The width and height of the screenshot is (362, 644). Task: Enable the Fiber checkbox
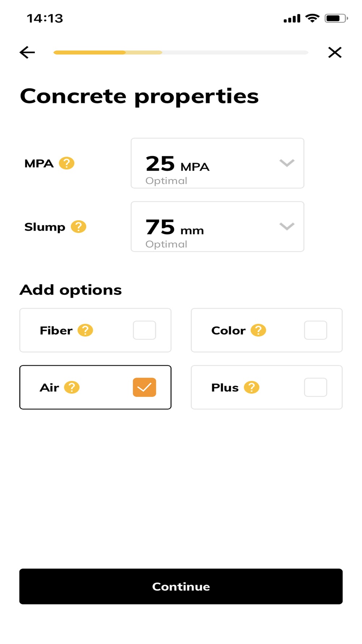click(x=144, y=330)
